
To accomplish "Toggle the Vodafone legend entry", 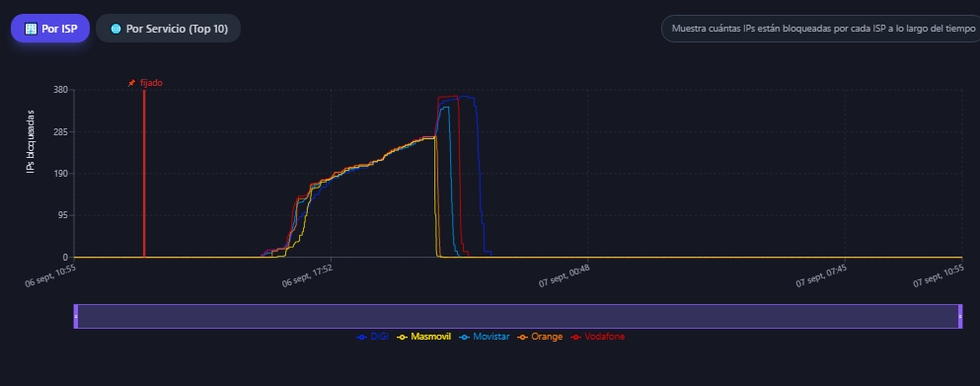I will coord(597,337).
